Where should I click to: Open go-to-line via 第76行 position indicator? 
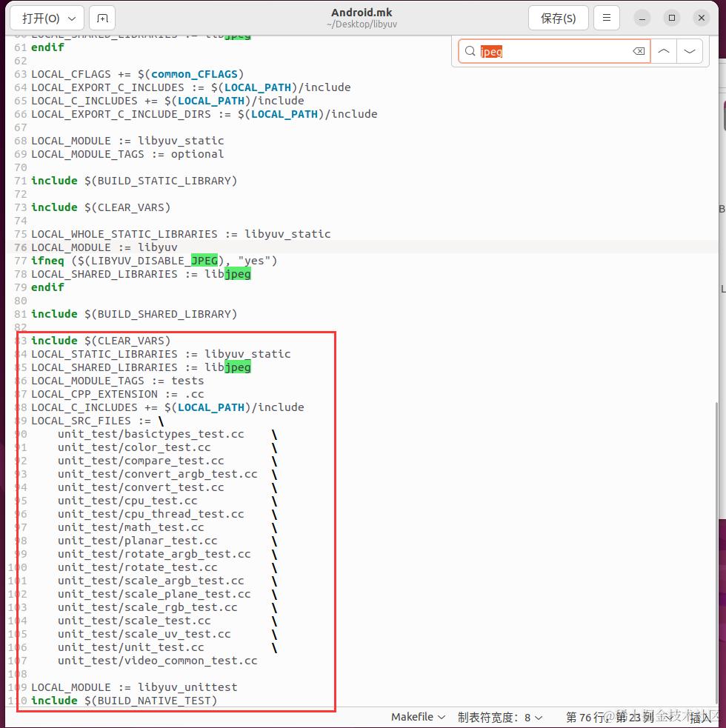(605, 717)
